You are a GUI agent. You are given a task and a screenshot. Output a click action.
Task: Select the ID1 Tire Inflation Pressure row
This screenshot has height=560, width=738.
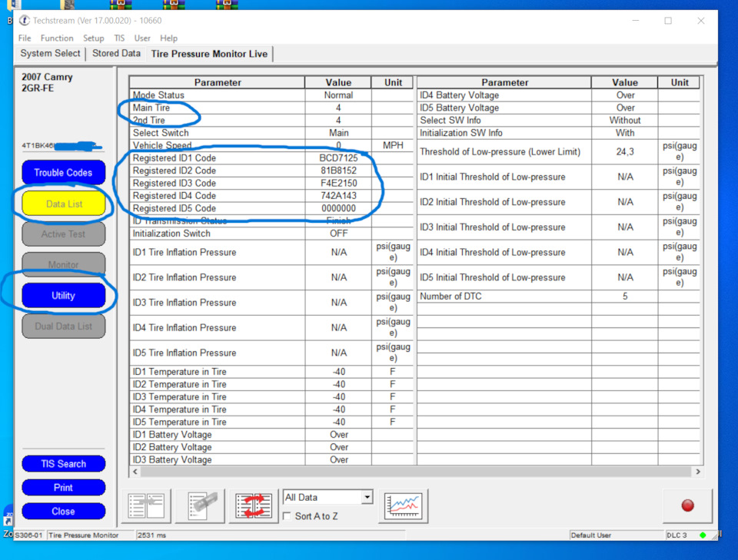271,253
